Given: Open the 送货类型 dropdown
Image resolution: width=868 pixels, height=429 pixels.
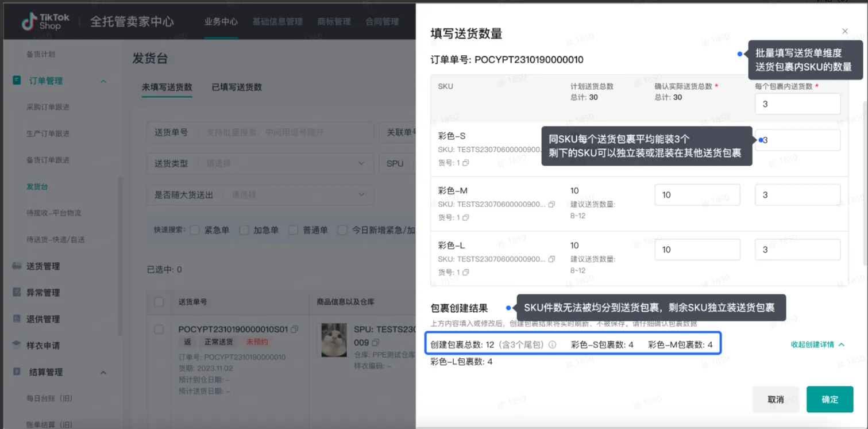Looking at the screenshot, I should click(x=260, y=163).
